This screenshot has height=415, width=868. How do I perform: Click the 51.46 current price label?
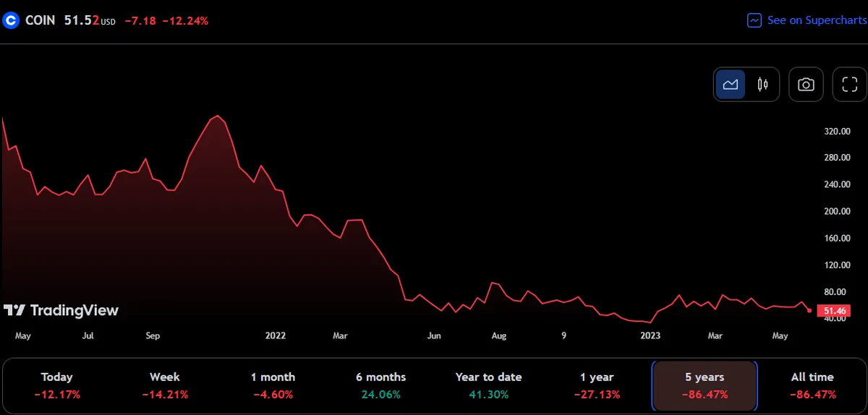coord(834,311)
